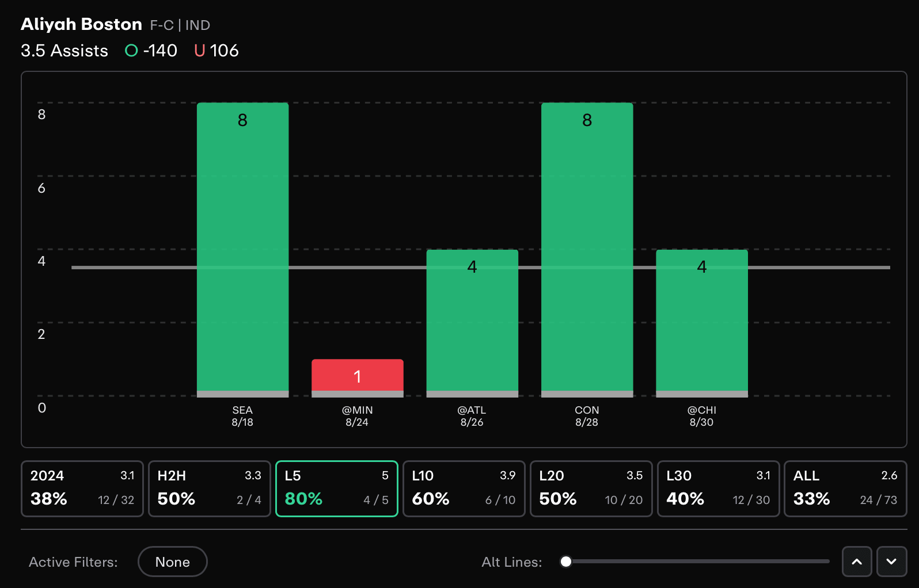Click the 12 / 32 hit record
The image size is (919, 588).
coord(116,500)
